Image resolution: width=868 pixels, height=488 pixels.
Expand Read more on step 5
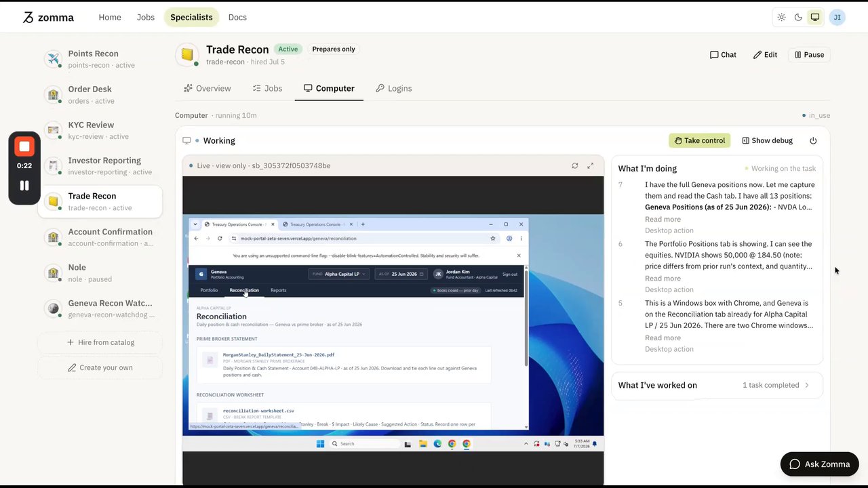pos(663,338)
